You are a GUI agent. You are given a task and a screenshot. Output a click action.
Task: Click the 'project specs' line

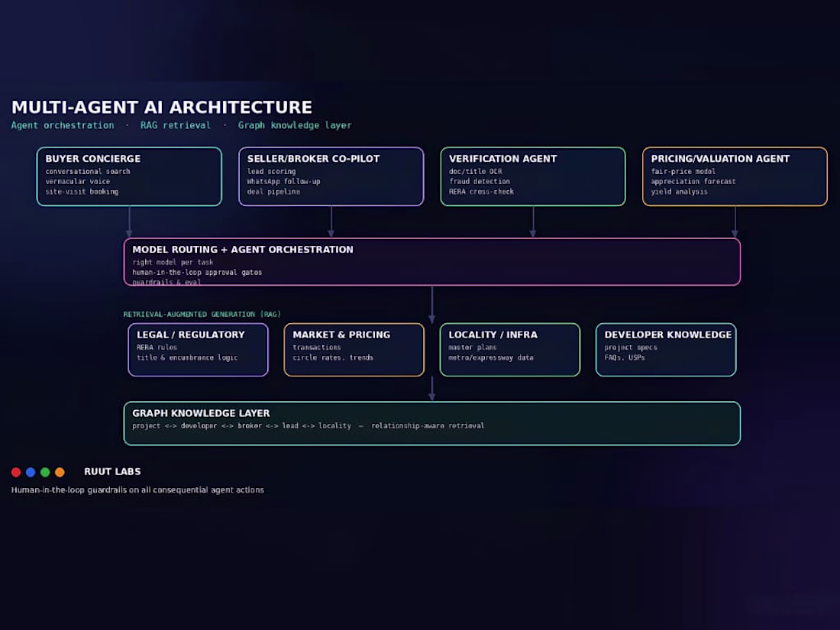(x=631, y=347)
